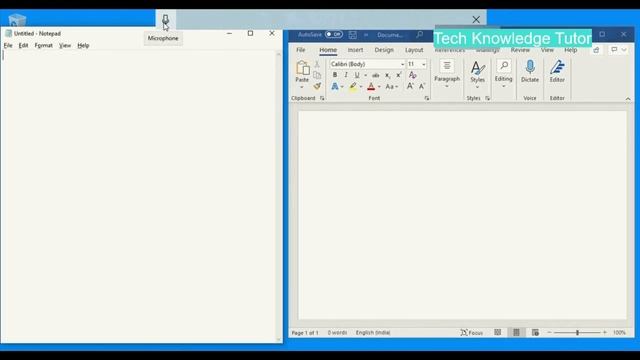Collapse the Word ribbon
The image size is (640, 360).
[628, 99]
